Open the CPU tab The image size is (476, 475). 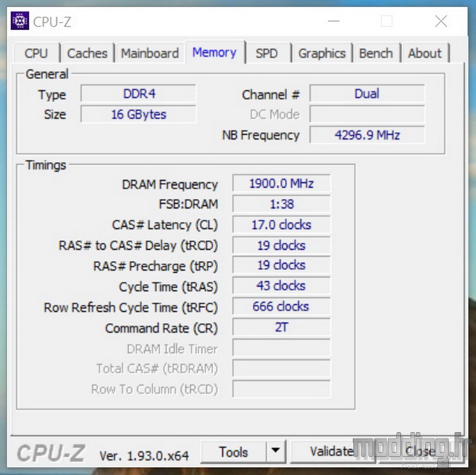tap(36, 54)
